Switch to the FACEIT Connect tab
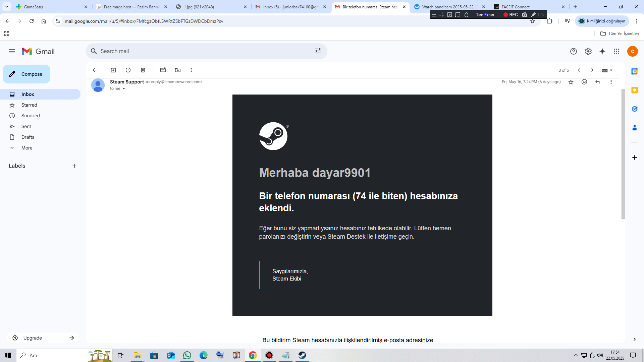Screen dimensions: 644x362 click(x=530, y=7)
